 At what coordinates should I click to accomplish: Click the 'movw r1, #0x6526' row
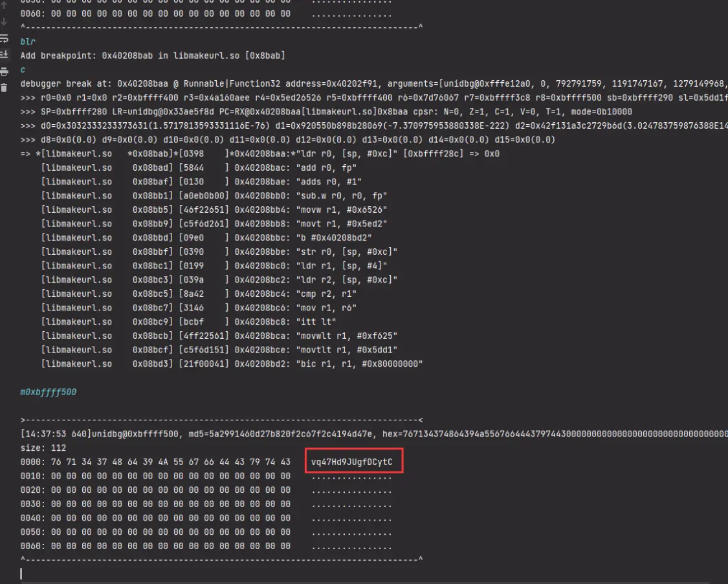(214, 210)
